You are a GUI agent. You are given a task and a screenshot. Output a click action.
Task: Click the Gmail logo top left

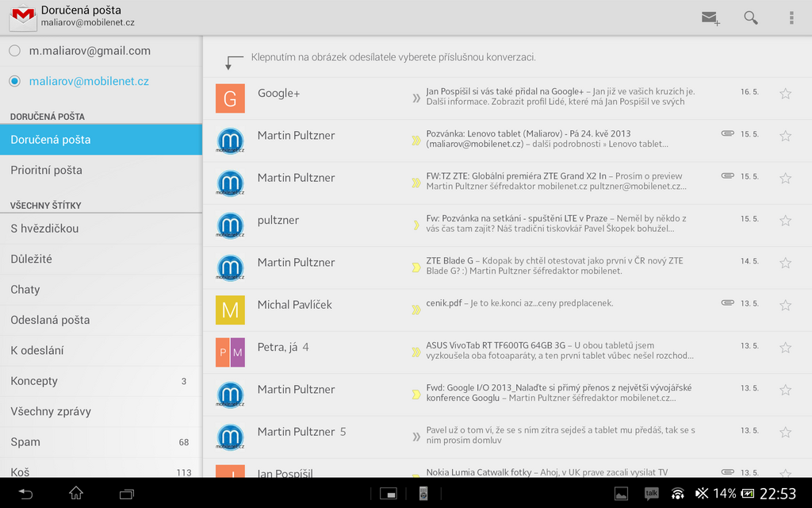click(x=21, y=17)
